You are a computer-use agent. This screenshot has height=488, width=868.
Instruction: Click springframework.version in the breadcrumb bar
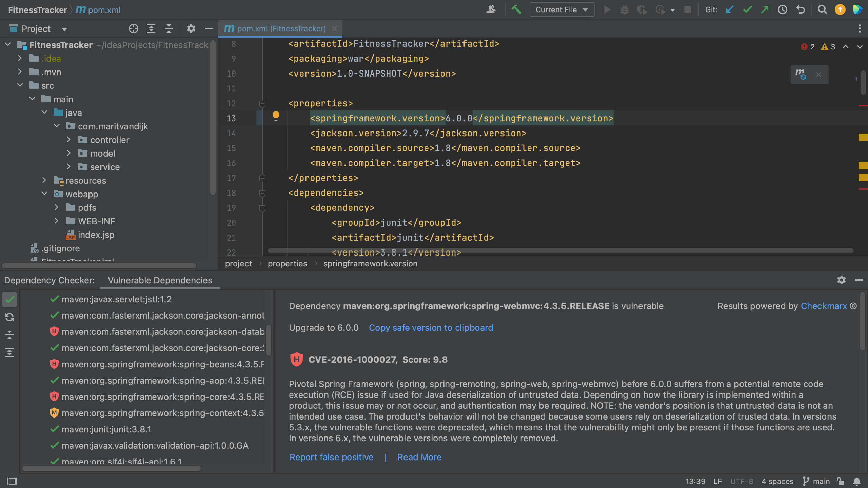click(370, 263)
